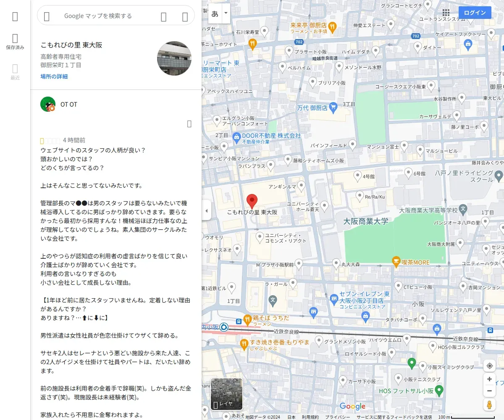Click the ログイン button

[475, 13]
